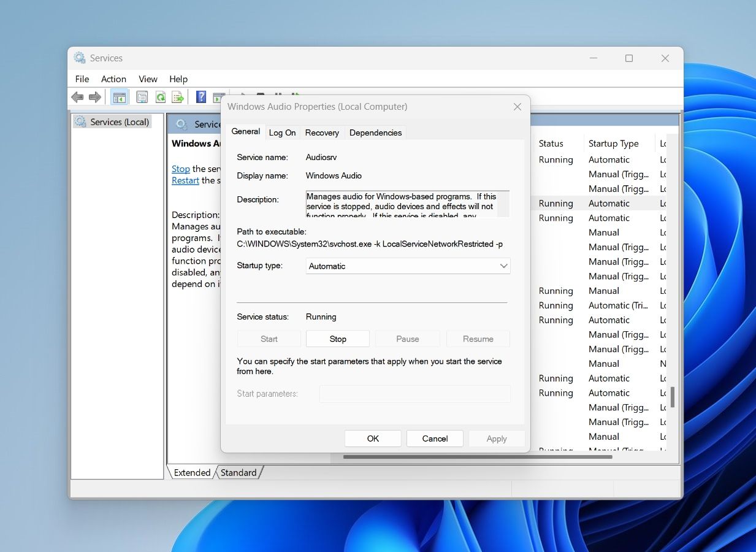Open the View menu
Viewport: 756px width, 552px height.
point(148,79)
